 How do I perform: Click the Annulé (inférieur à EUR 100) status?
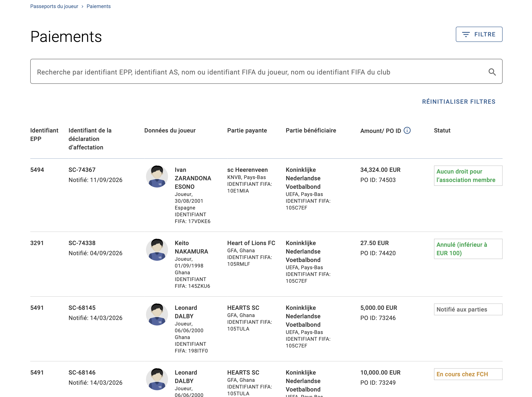pyautogui.click(x=468, y=249)
